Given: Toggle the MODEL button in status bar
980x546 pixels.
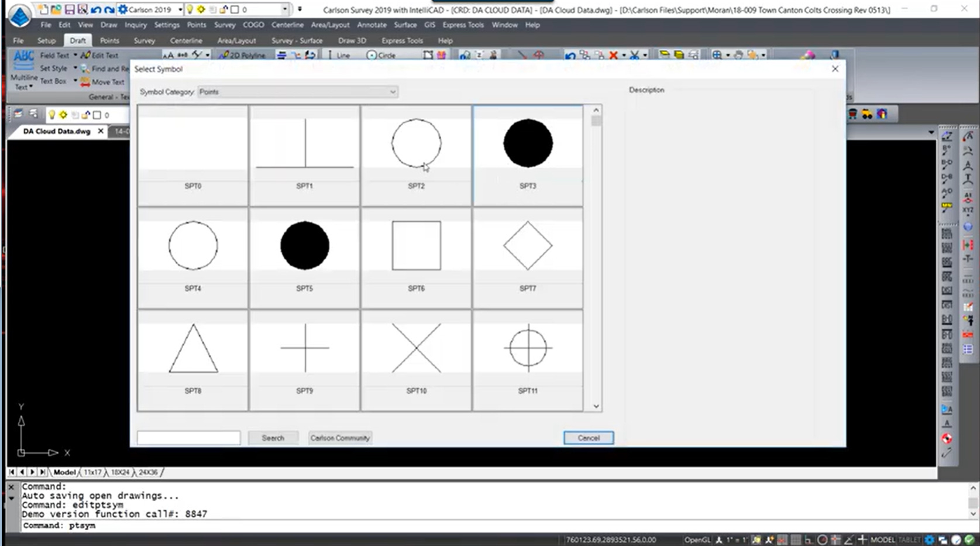Looking at the screenshot, I should click(882, 540).
